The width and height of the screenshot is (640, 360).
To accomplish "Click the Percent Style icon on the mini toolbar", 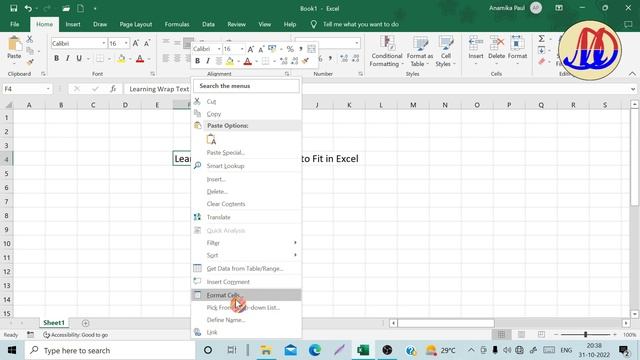I will (x=290, y=49).
